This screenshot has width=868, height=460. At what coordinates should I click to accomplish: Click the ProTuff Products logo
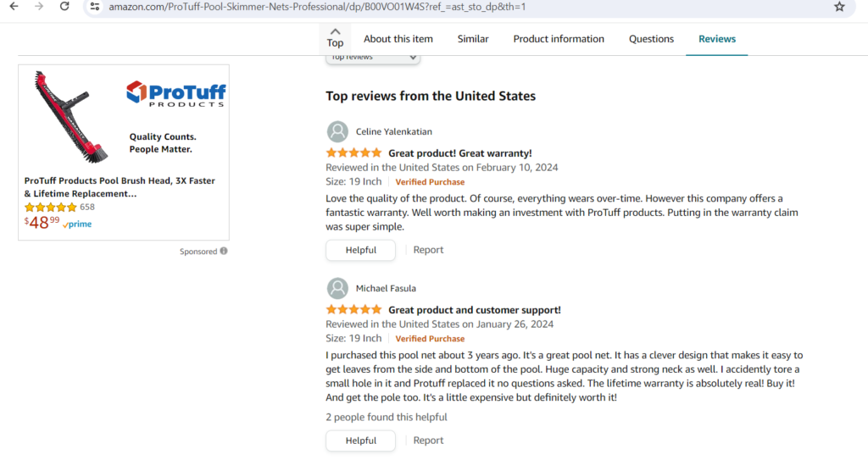(175, 93)
